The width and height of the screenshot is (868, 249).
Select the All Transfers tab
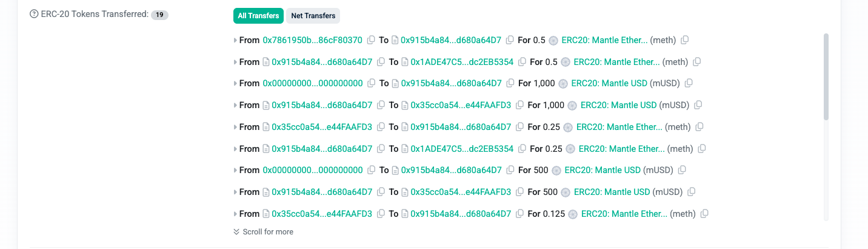point(258,16)
